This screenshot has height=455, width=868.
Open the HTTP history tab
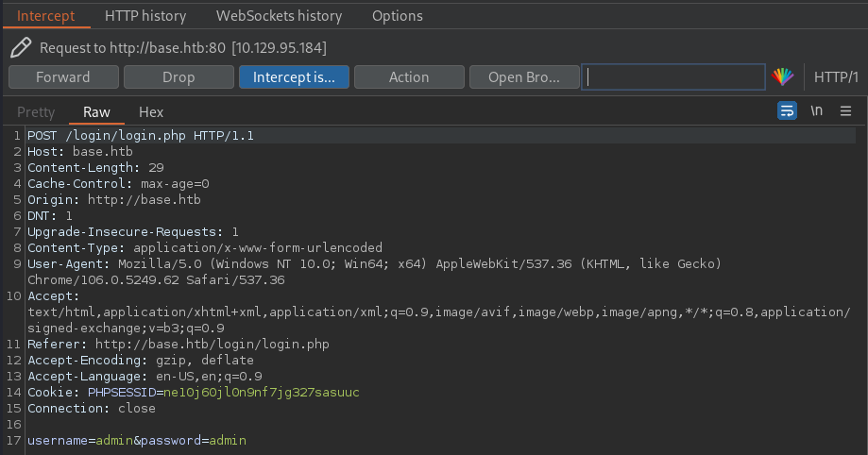coord(145,16)
